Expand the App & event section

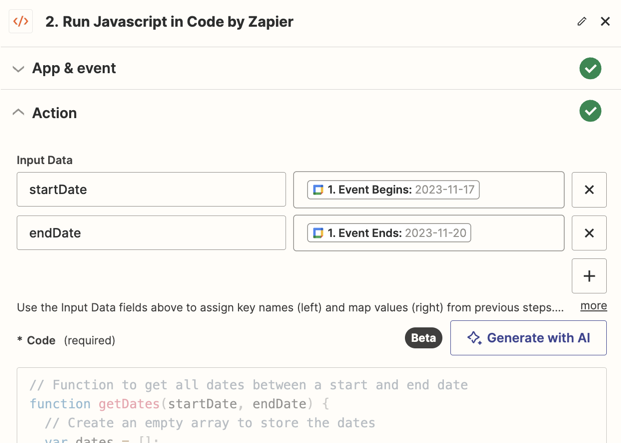pos(18,69)
